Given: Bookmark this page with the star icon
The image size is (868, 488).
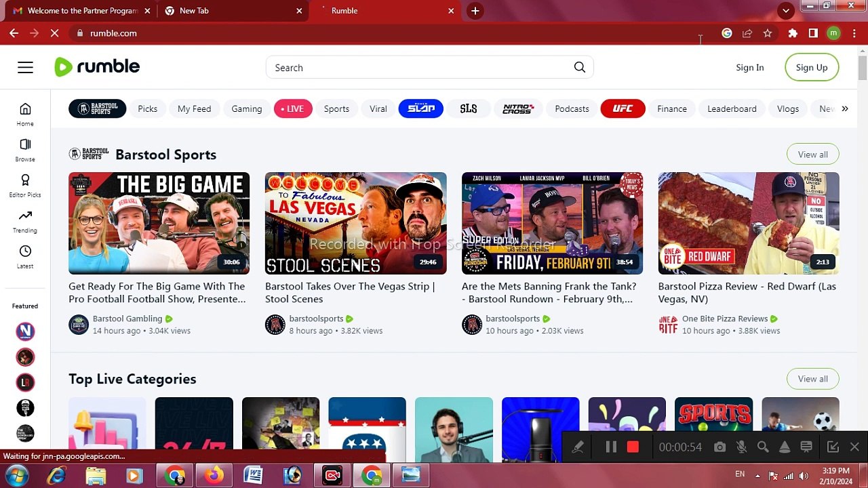Looking at the screenshot, I should [x=768, y=33].
